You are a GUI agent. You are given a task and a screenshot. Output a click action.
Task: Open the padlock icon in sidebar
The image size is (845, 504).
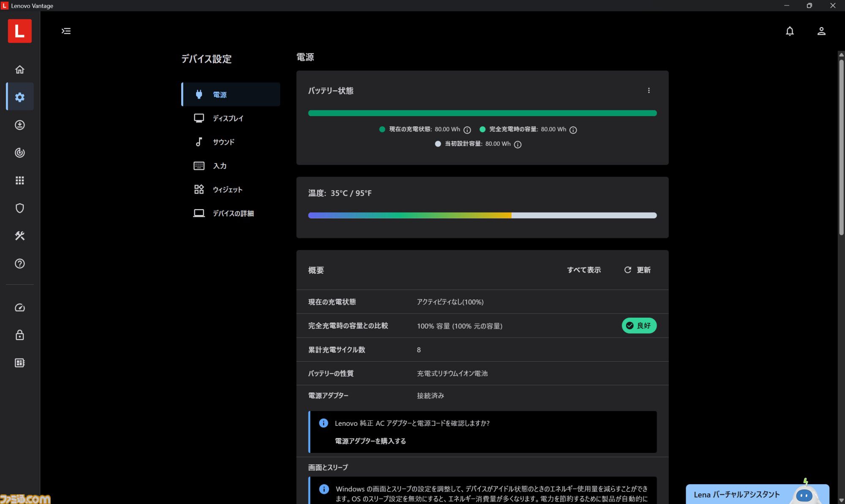click(x=19, y=335)
